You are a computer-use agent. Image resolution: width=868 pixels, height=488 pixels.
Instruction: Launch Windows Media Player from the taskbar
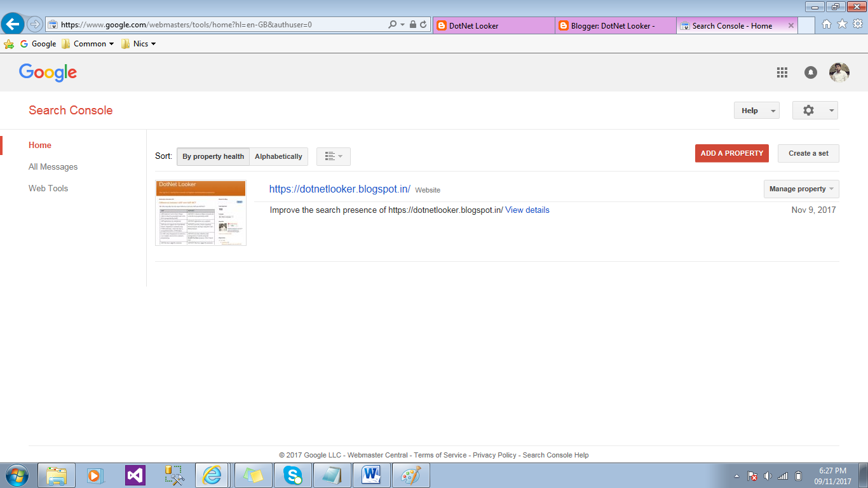[x=95, y=475]
